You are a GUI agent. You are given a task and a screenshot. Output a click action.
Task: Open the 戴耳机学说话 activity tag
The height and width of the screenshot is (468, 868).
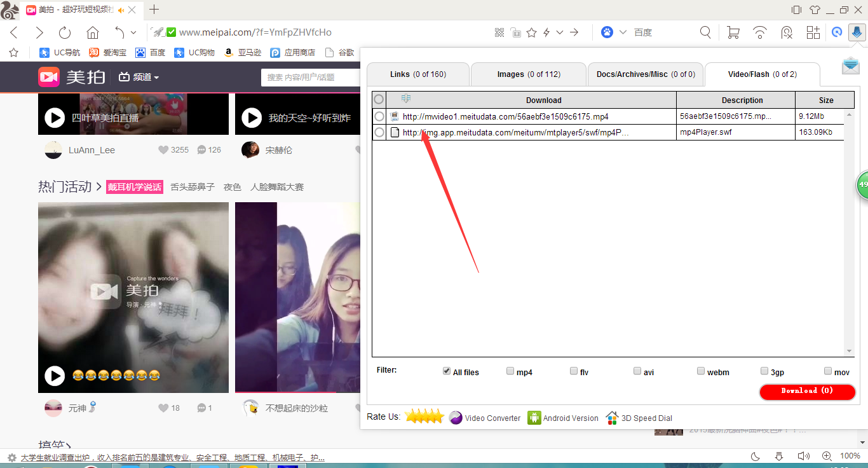135,187
